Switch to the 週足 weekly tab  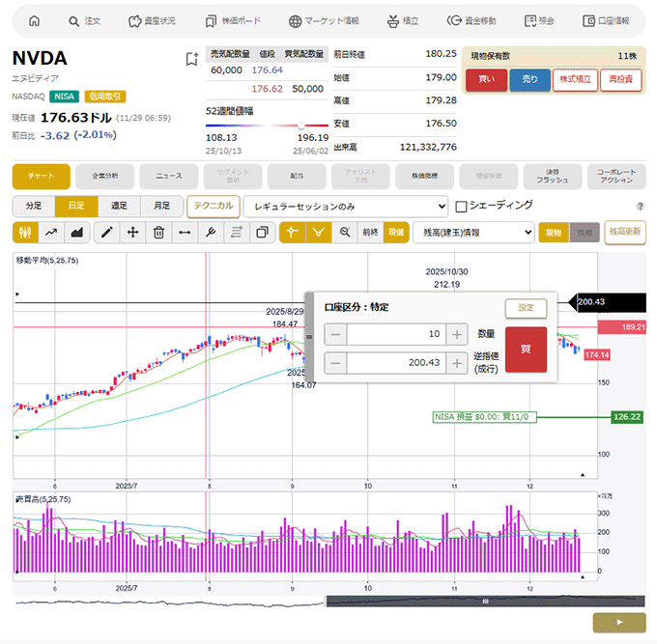119,206
